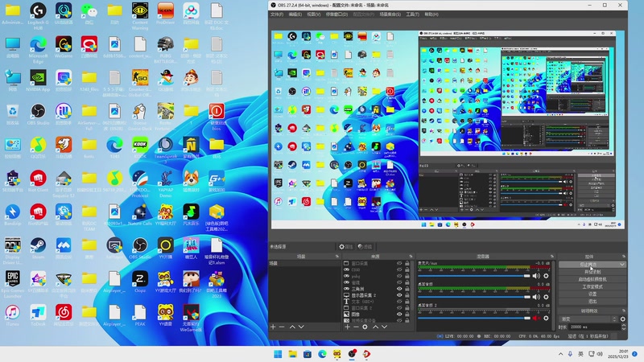Open Microsoft Edge desktop shortcut
Screen dimensions: 644x362
tap(38, 49)
